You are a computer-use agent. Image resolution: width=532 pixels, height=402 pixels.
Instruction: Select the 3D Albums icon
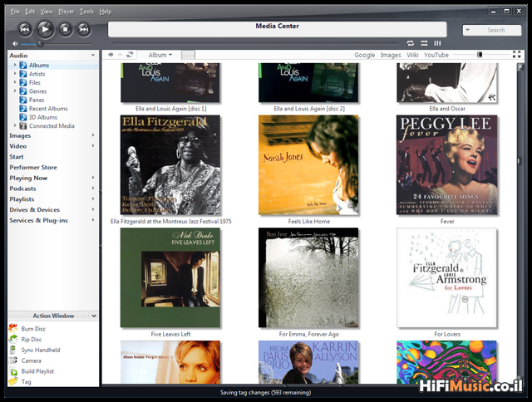click(x=23, y=117)
